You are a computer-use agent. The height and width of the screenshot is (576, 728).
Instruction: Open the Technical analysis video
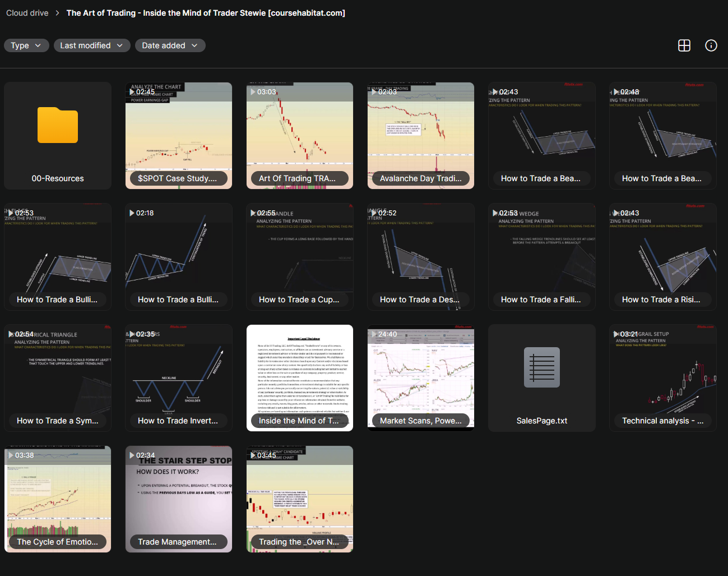[x=663, y=378]
